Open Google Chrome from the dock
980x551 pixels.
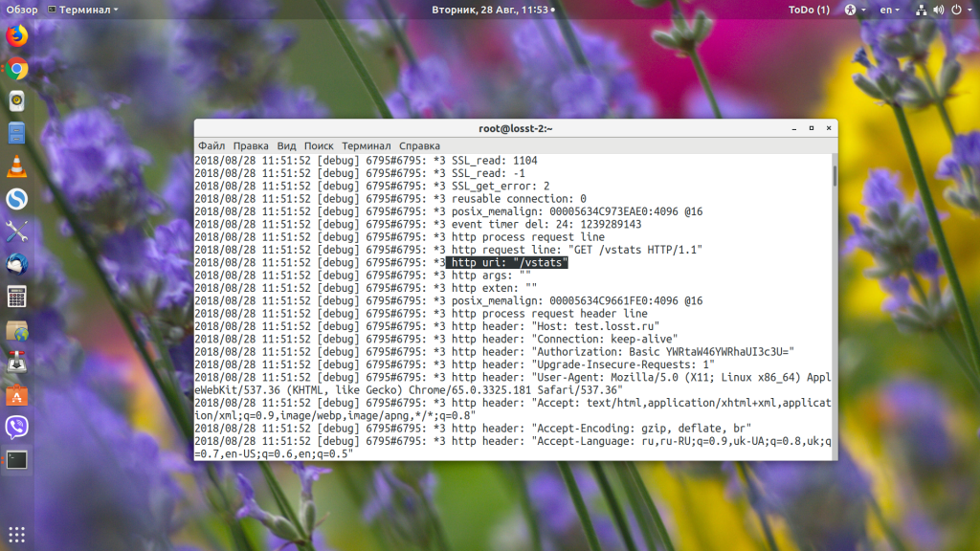pyautogui.click(x=16, y=69)
